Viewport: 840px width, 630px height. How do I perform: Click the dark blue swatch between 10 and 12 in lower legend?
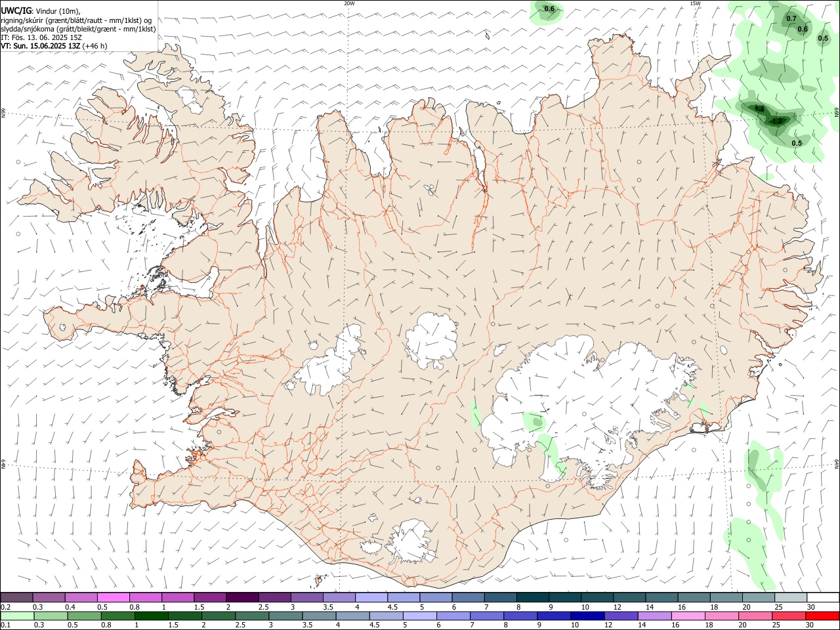pyautogui.click(x=587, y=616)
